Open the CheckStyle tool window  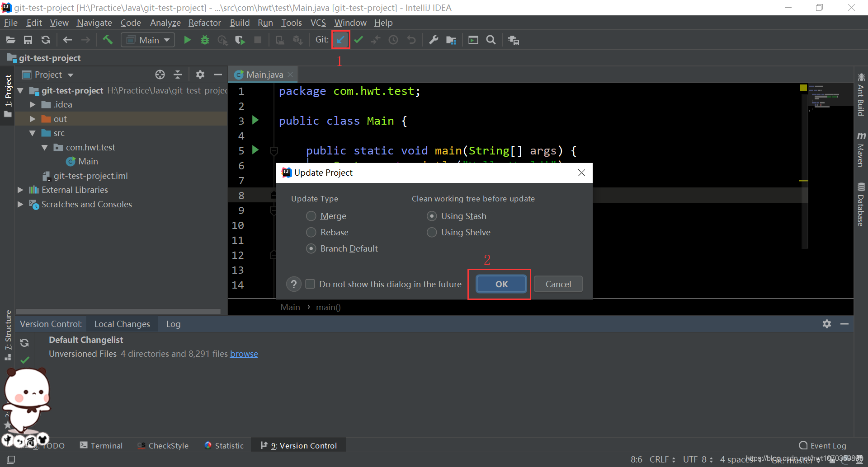point(163,445)
